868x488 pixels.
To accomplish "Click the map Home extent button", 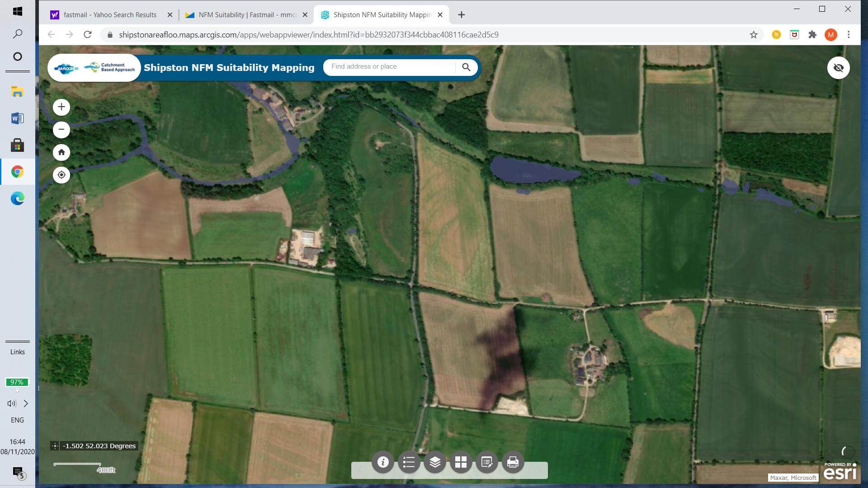I will pos(61,152).
